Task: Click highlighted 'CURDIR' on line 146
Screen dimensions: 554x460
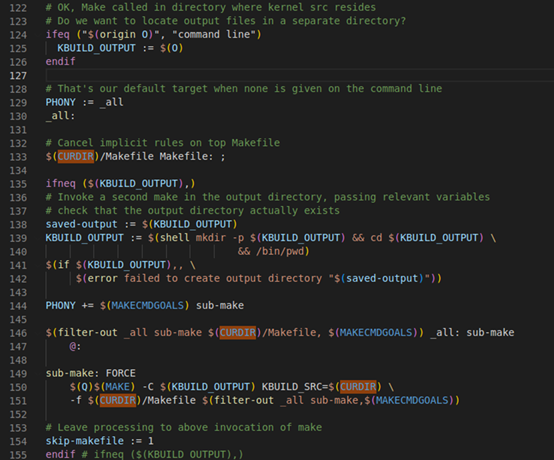Action: [238, 332]
